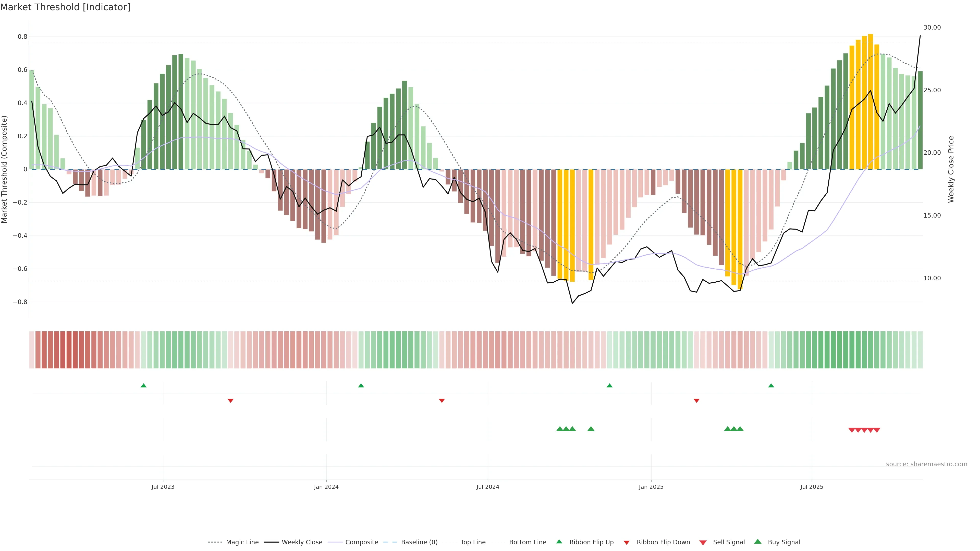Viewport: 980px width, 551px height.
Task: Click the first green flip-up marker after Jan 2024
Action: [x=361, y=386]
